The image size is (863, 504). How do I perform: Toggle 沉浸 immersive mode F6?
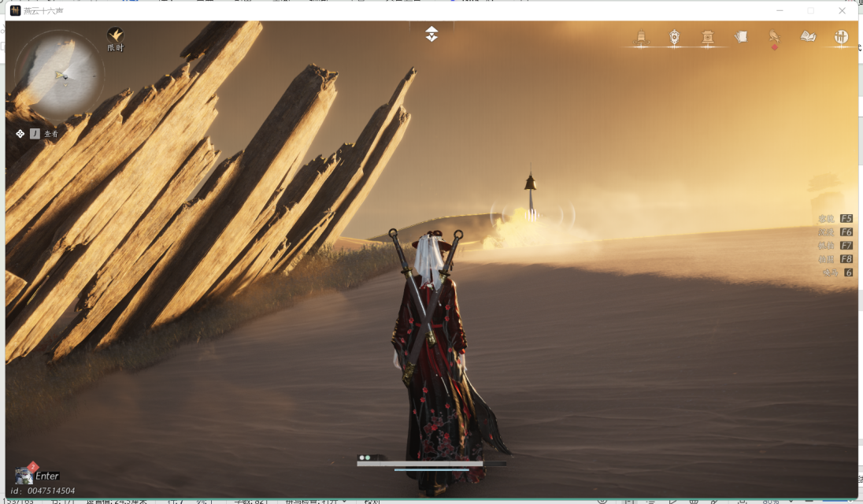click(x=835, y=232)
